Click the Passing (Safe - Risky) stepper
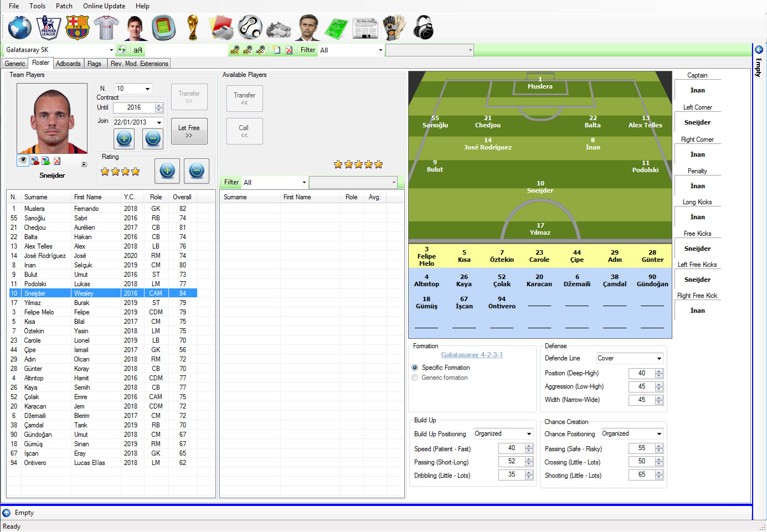The height and width of the screenshot is (532, 767). [x=659, y=448]
